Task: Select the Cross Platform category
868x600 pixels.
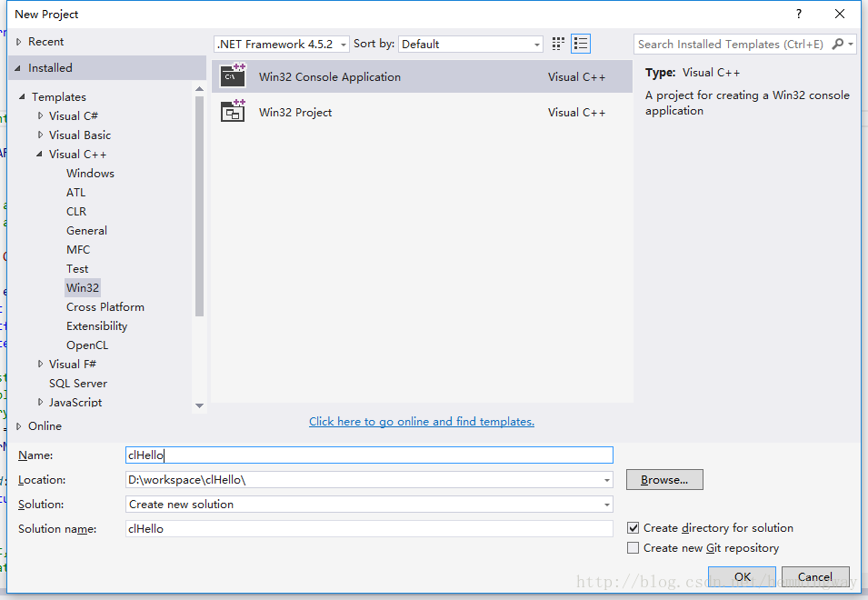Action: pos(105,306)
